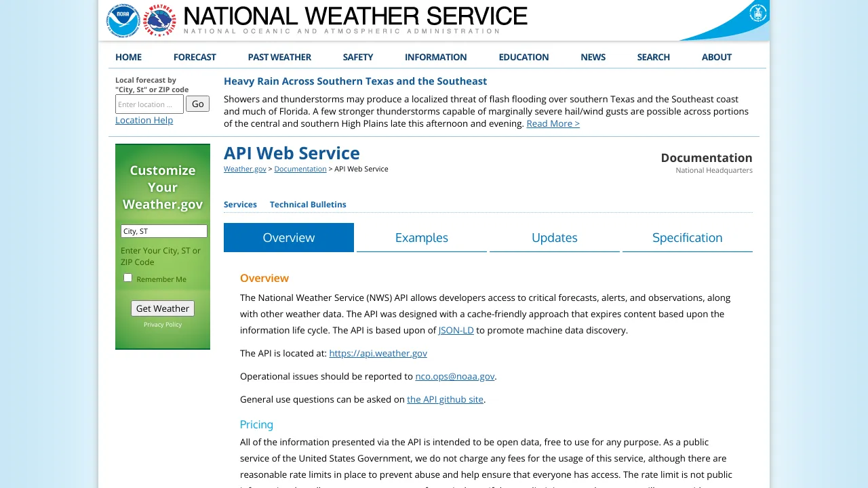
Task: Open Heavy Rain Across Southern Texas headline
Action: [x=355, y=81]
